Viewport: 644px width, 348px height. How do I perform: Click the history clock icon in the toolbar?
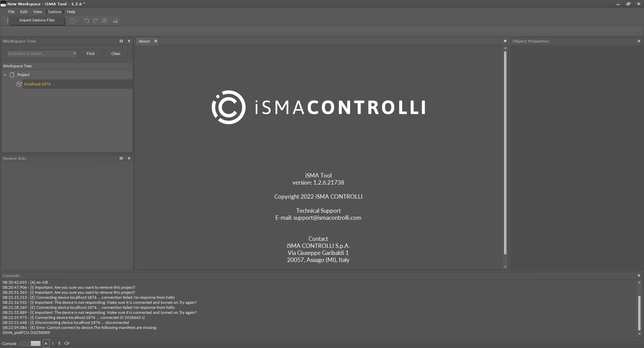click(x=73, y=21)
